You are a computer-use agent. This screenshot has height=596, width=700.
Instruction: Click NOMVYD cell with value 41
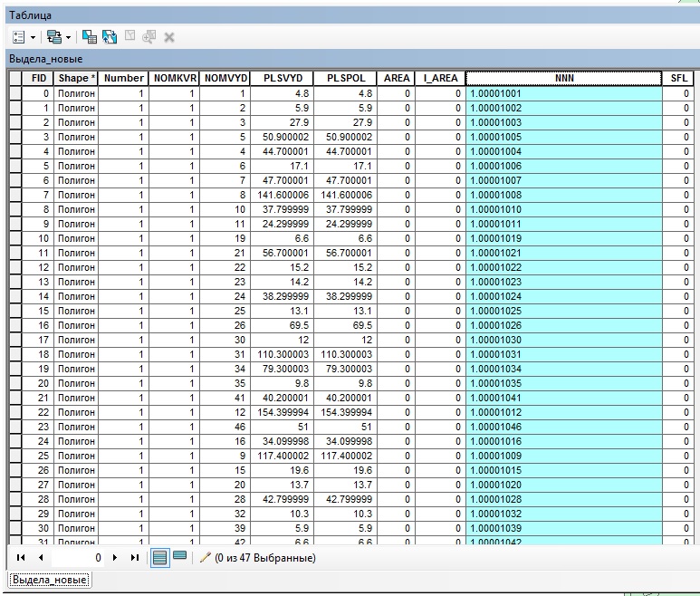point(225,398)
